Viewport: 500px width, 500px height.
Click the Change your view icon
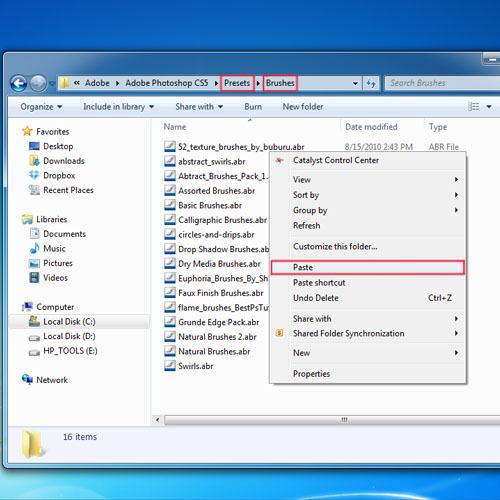tap(474, 107)
